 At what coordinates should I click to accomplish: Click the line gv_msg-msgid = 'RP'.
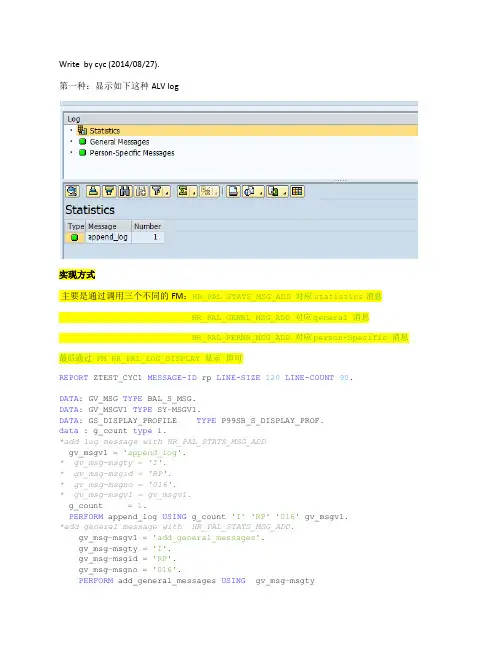pos(127,559)
